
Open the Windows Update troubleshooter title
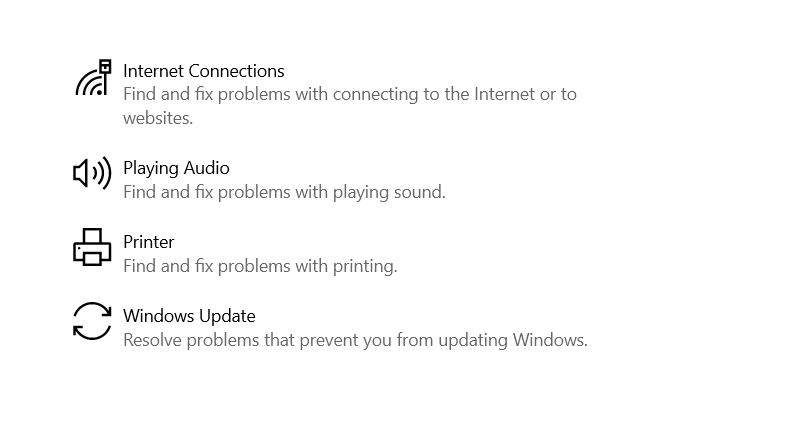[189, 316]
